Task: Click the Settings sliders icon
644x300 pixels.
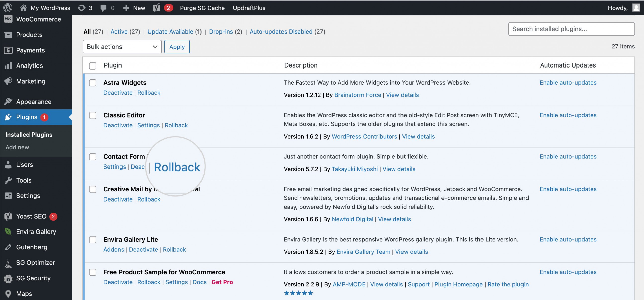Action: 8,196
